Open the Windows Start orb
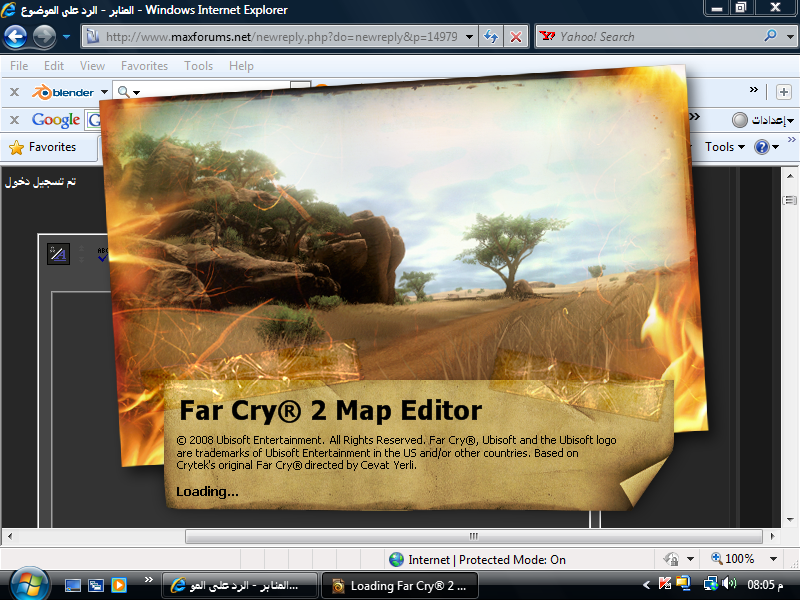Image resolution: width=800 pixels, height=600 pixels. click(x=29, y=585)
